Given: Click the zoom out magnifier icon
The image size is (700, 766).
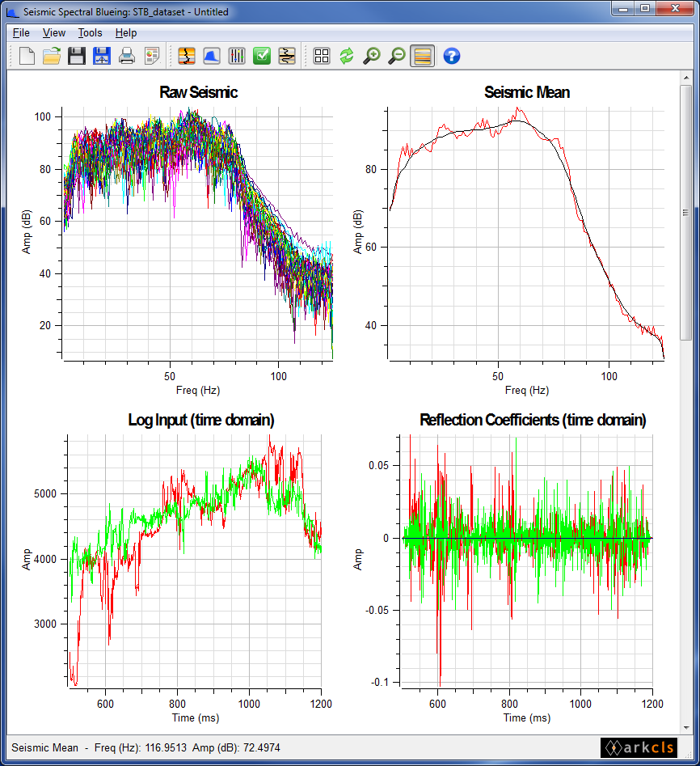Looking at the screenshot, I should pyautogui.click(x=397, y=56).
